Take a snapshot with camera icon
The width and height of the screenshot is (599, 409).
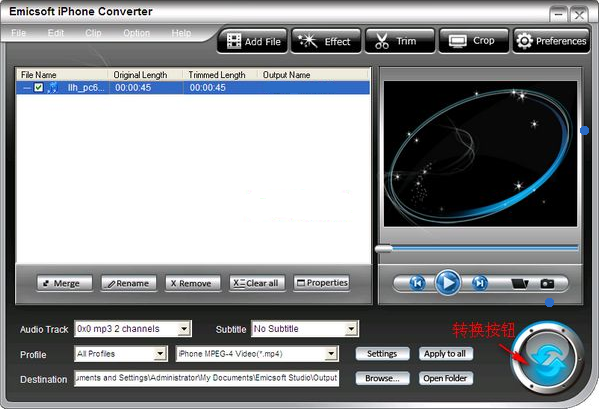(x=547, y=283)
